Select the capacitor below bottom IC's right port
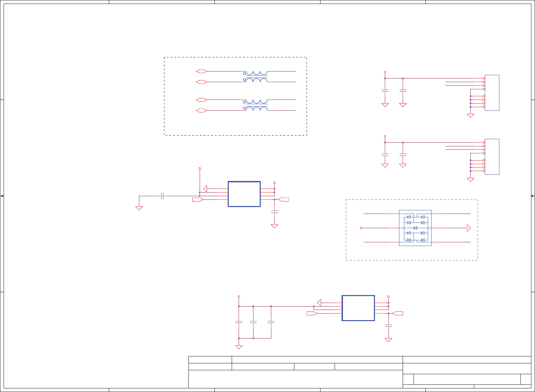The width and height of the screenshot is (535, 392). [x=388, y=326]
